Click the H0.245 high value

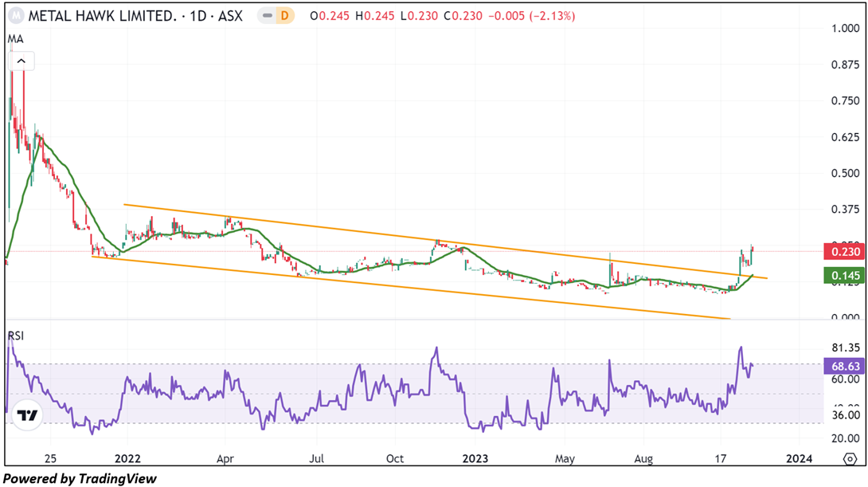[x=375, y=16]
